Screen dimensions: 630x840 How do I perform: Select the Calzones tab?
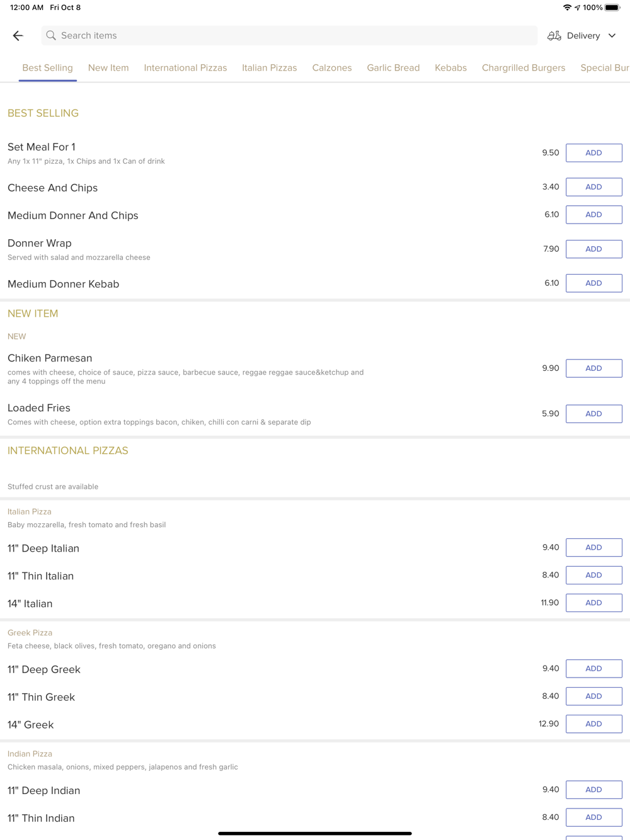point(332,68)
